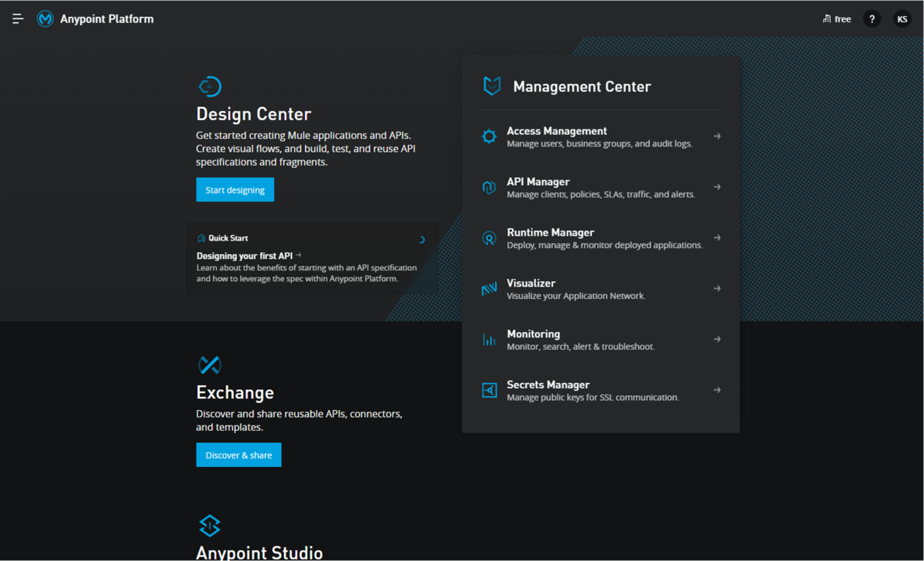Open the hamburger navigation menu
Image resolution: width=924 pixels, height=561 pixels.
(x=17, y=18)
